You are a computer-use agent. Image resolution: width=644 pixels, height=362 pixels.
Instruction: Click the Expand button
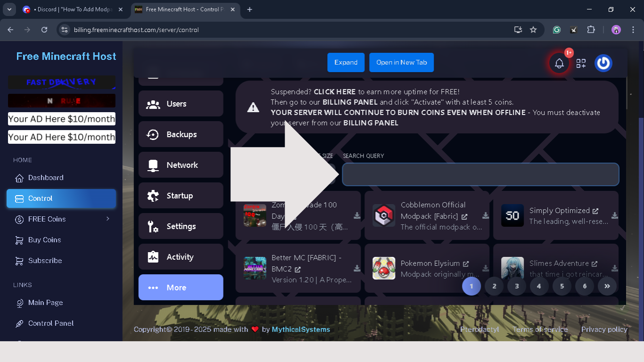pyautogui.click(x=346, y=62)
